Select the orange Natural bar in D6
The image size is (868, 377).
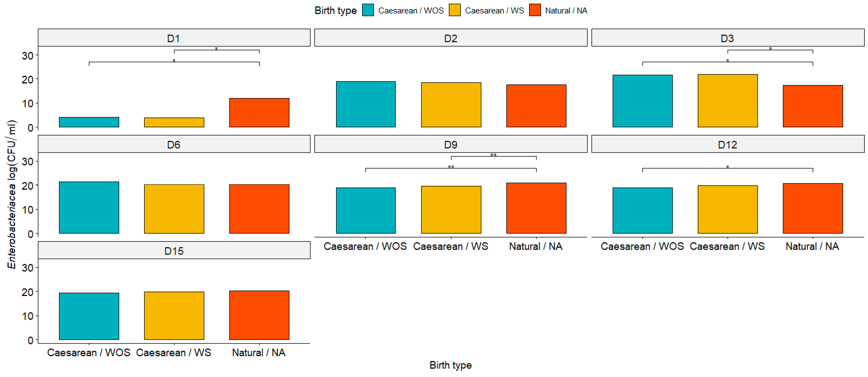(x=259, y=208)
